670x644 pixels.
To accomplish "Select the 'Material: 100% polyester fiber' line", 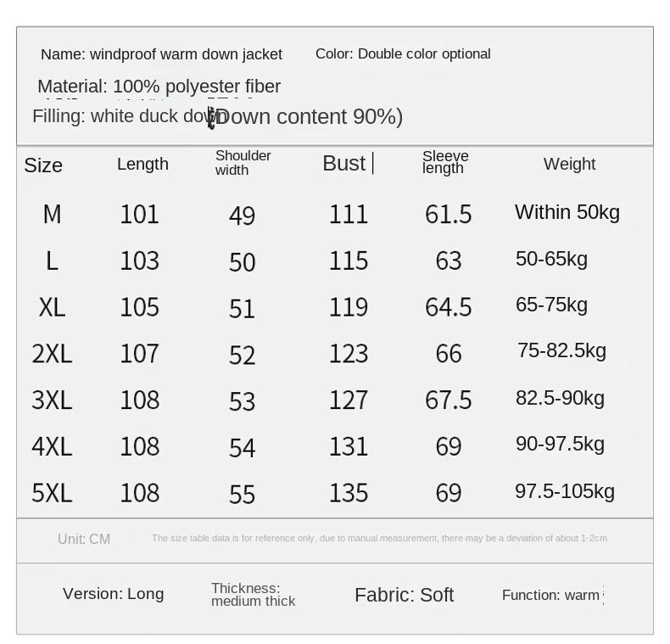I will pyautogui.click(x=159, y=87).
